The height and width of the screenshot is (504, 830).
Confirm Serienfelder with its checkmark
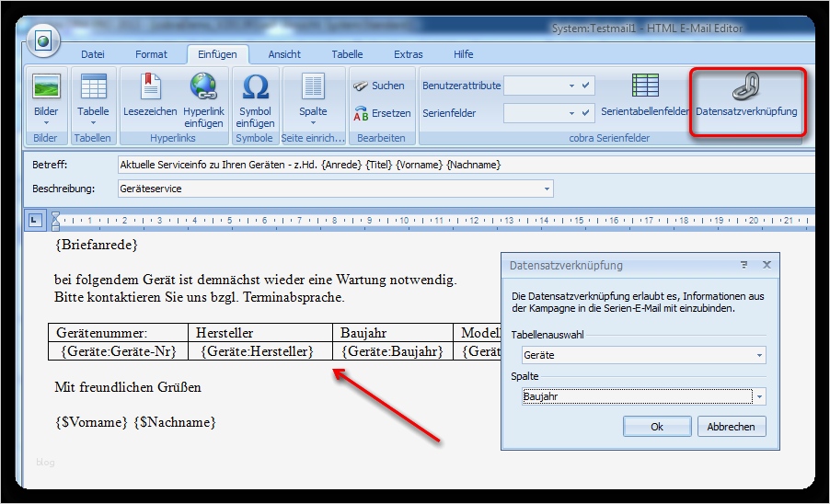pos(585,112)
